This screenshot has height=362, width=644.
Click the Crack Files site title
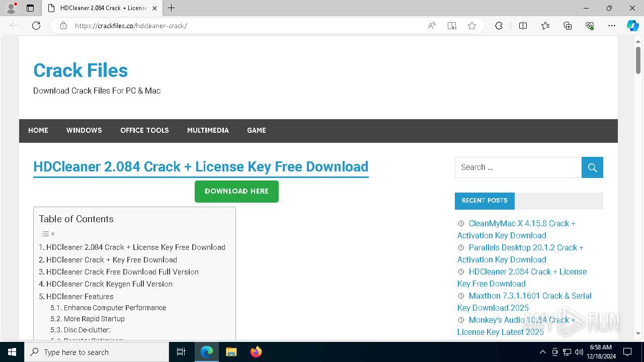[80, 70]
